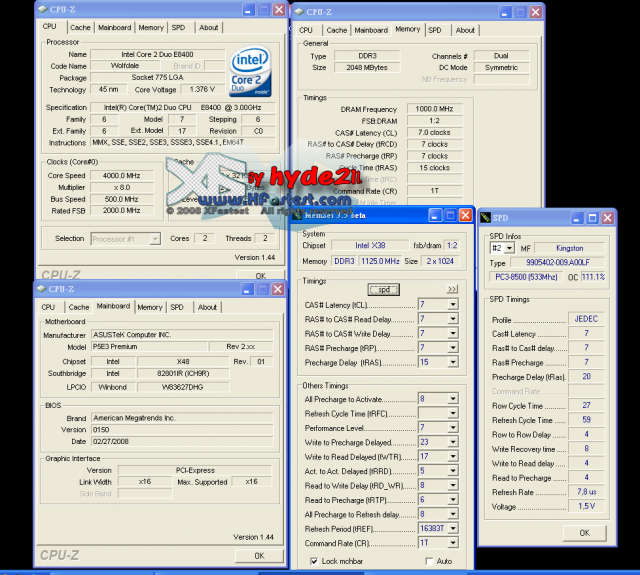Open the CAS# Latency (tCL) dropdown
The width and height of the screenshot is (640, 575).
pos(453,304)
